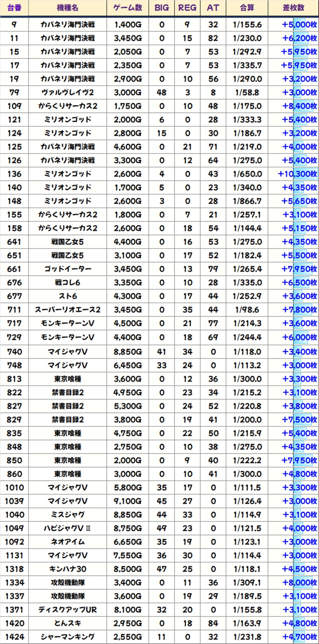Select the ヴァルヴレイヴ2 machine name cell

68,92
